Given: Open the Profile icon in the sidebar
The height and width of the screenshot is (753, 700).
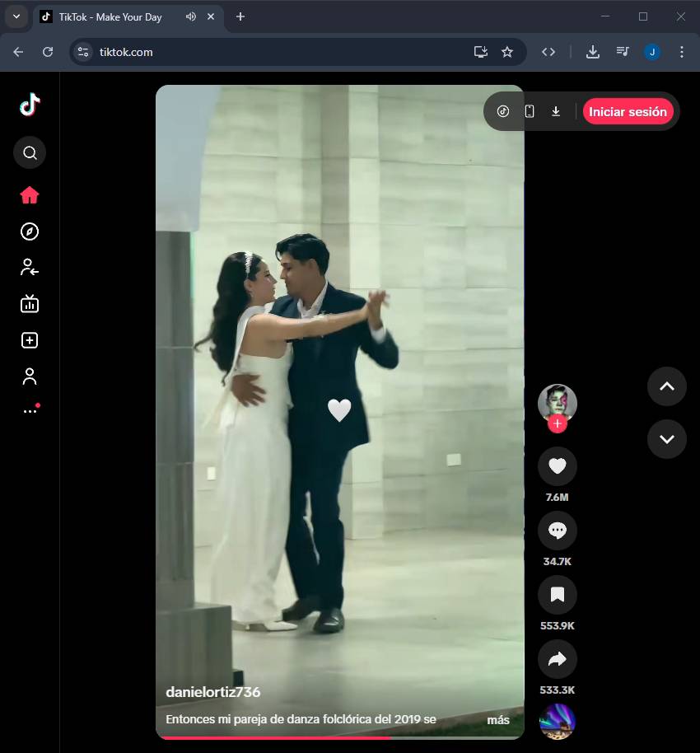Looking at the screenshot, I should coord(30,376).
